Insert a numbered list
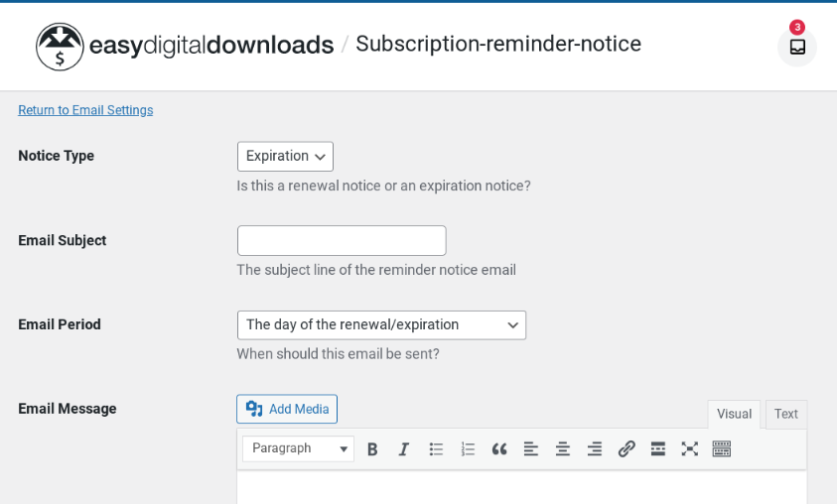837x504 pixels. point(468,449)
